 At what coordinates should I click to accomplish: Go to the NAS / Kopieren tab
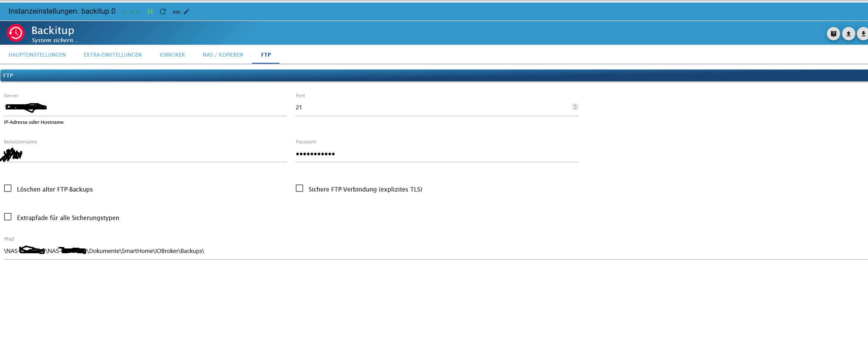tap(223, 55)
